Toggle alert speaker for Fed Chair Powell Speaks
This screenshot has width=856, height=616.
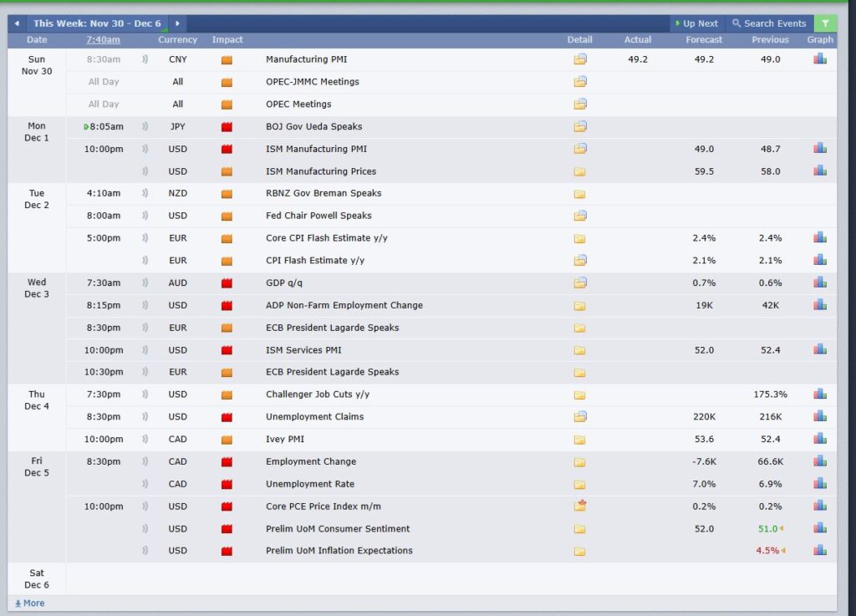pyautogui.click(x=145, y=216)
